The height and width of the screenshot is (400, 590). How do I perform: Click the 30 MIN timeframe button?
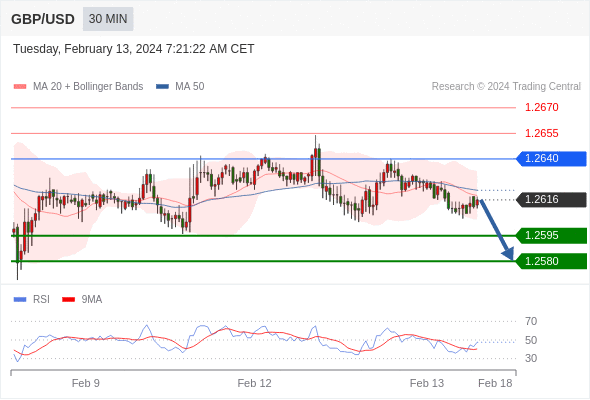[x=108, y=19]
